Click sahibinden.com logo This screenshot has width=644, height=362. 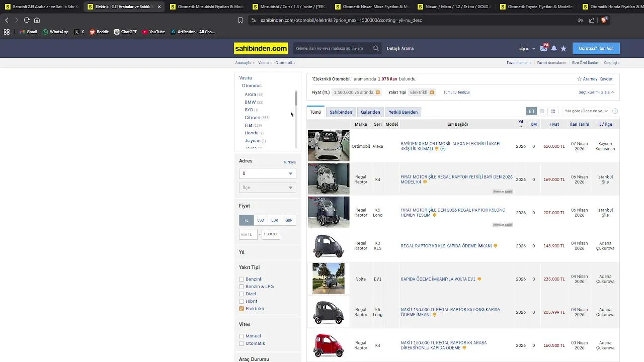click(261, 48)
